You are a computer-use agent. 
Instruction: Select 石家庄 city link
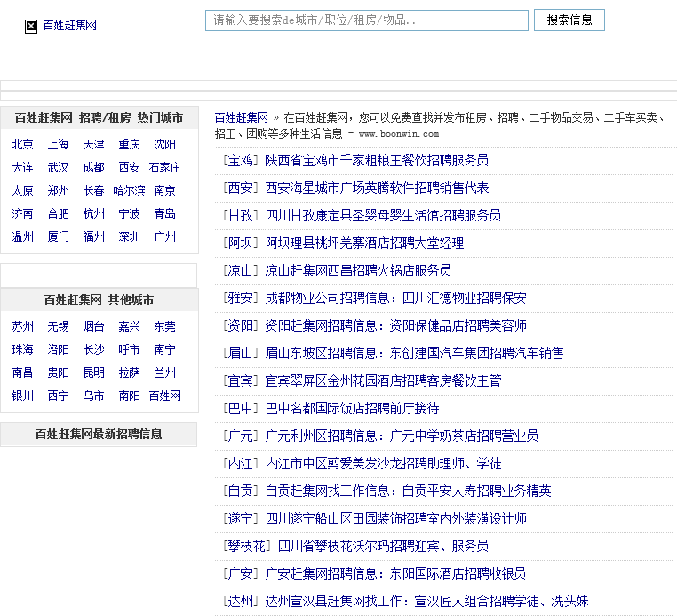164,167
